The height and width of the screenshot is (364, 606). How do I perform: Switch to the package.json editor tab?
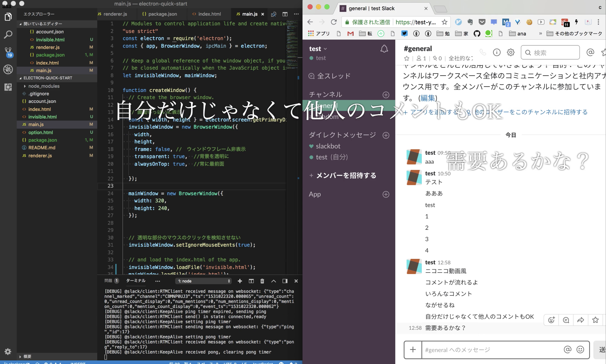click(x=159, y=14)
